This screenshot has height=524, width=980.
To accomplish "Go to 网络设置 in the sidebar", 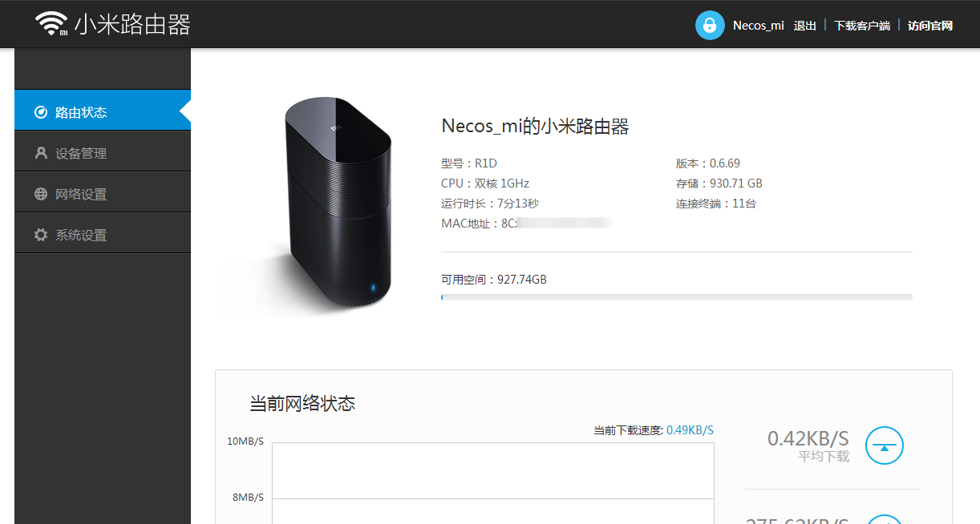I will coord(103,193).
